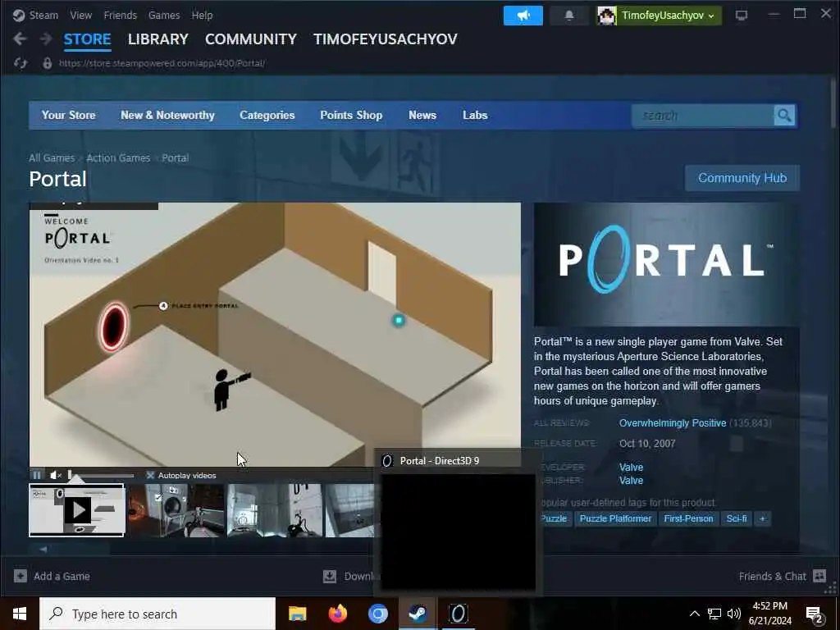Click the store search input field
Viewport: 840px width, 630px height.
[703, 115]
